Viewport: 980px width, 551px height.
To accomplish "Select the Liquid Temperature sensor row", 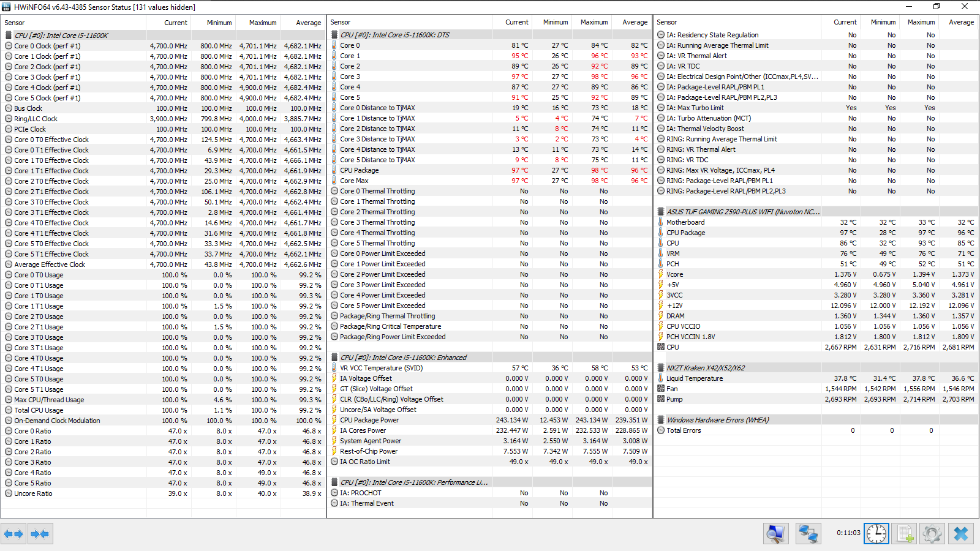I will tap(816, 378).
